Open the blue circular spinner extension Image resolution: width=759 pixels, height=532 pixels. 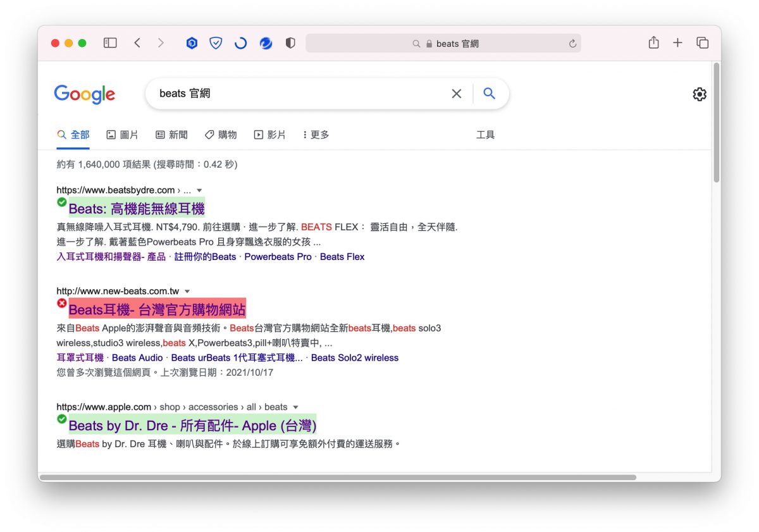(240, 43)
